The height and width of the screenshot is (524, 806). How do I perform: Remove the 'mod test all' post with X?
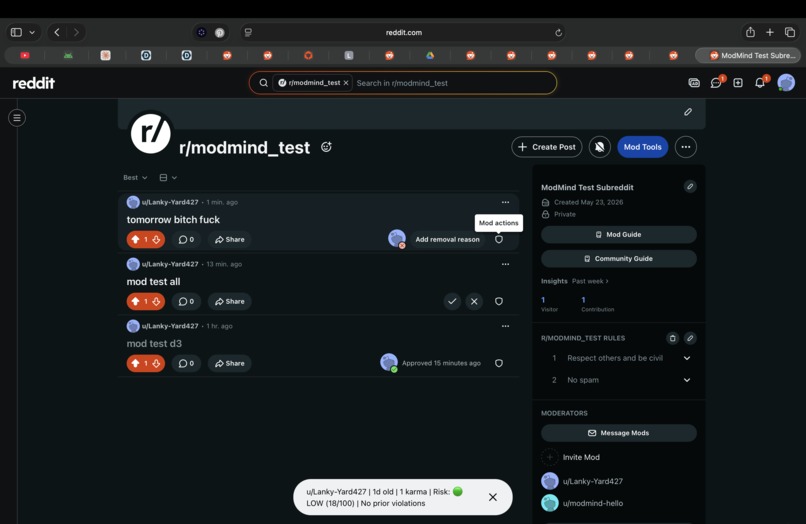point(474,301)
